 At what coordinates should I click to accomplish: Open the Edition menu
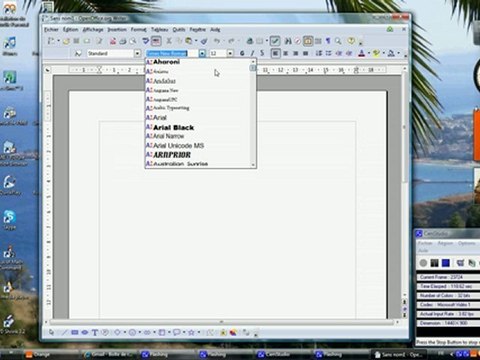coord(70,30)
